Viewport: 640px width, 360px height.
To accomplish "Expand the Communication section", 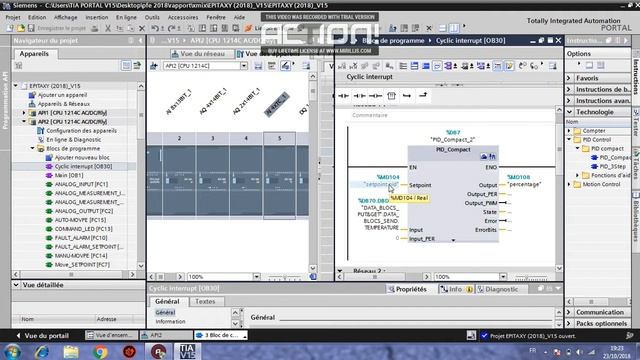I will tap(570, 312).
